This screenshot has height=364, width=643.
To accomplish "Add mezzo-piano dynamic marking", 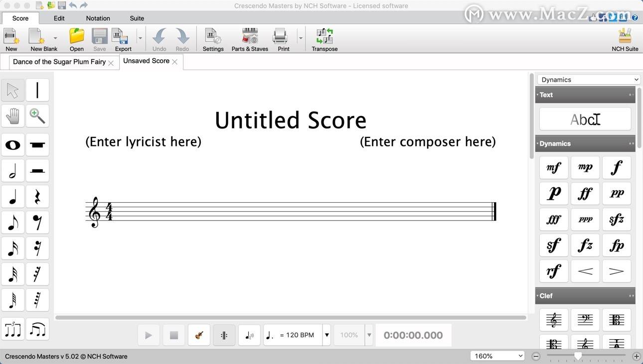I will [x=585, y=167].
